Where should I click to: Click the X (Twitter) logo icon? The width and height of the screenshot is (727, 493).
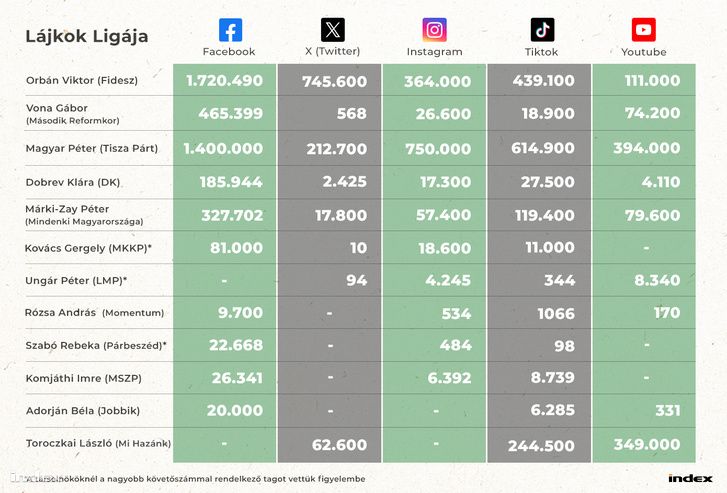point(333,30)
